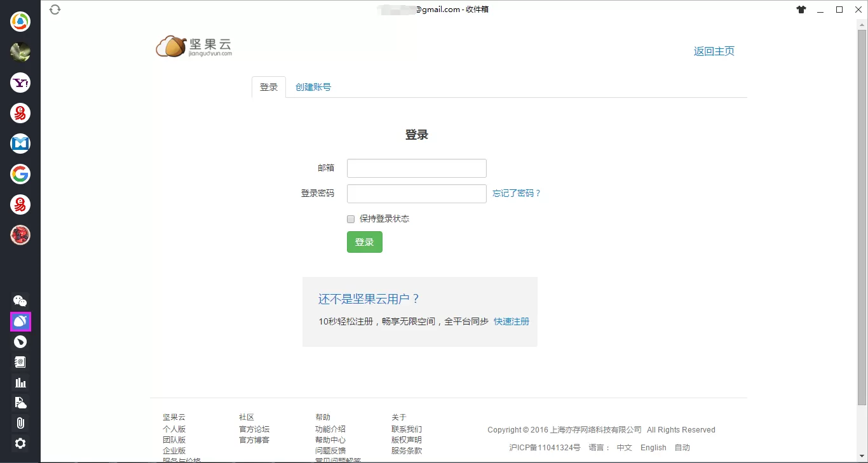
Task: Open the green leaf avatar account
Action: pos(20,52)
